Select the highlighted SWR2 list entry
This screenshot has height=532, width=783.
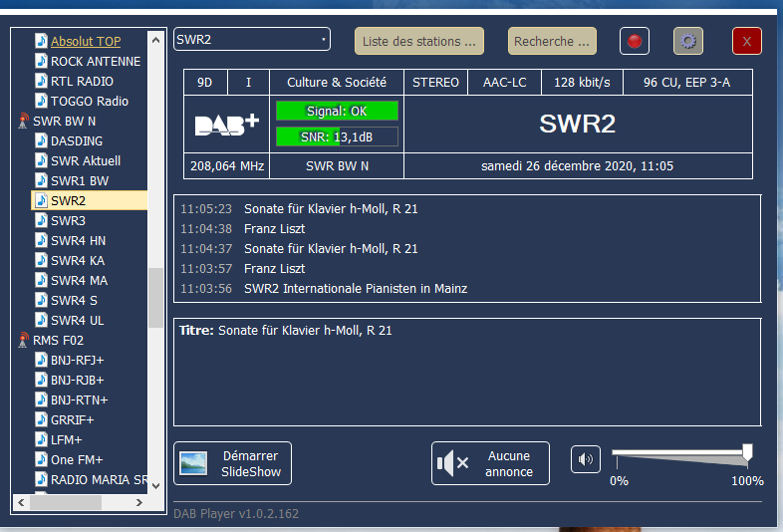click(89, 201)
